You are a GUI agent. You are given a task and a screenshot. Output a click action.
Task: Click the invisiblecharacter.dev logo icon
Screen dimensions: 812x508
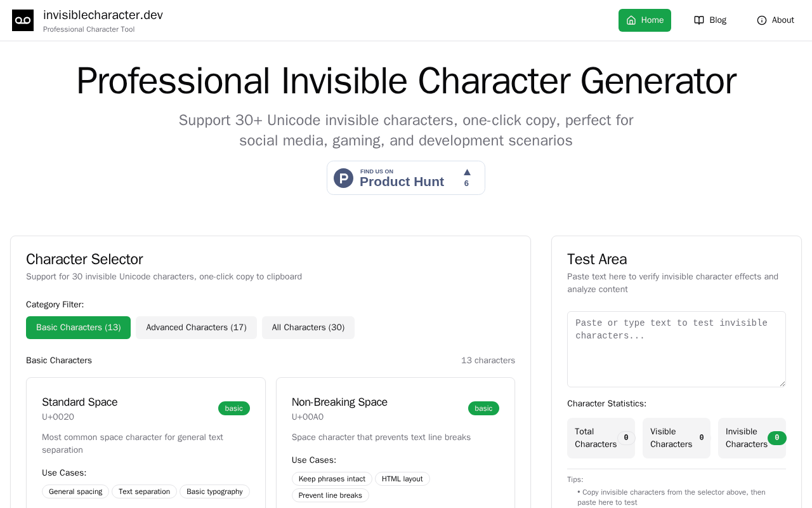(23, 20)
